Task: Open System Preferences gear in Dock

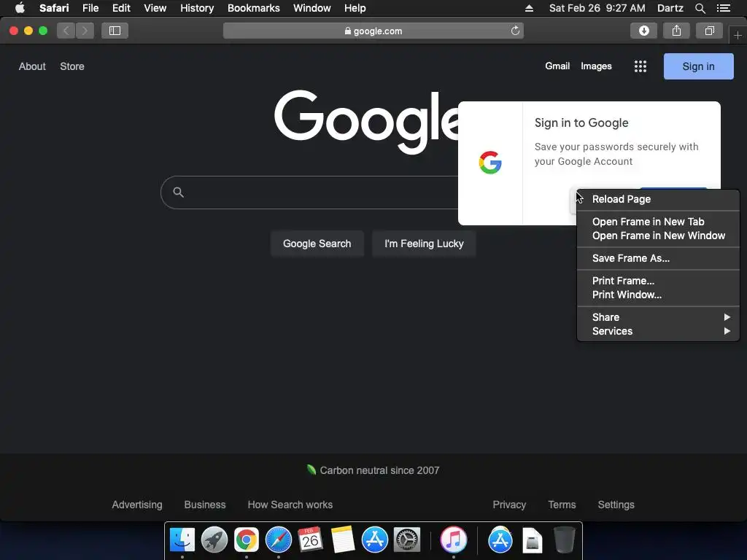Action: [407, 540]
